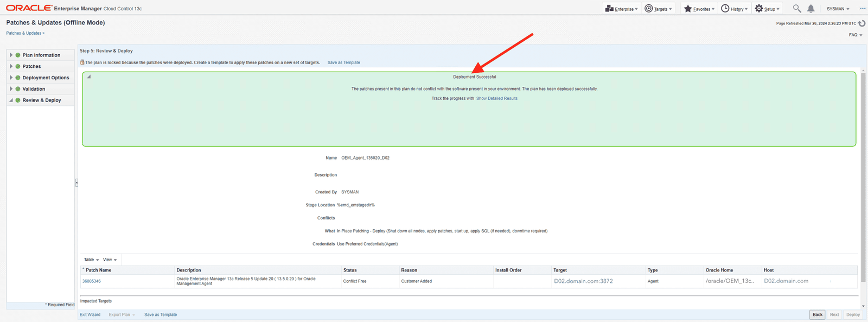Refresh the page with the refresh icon
The width and height of the screenshot is (868, 322).
[861, 23]
